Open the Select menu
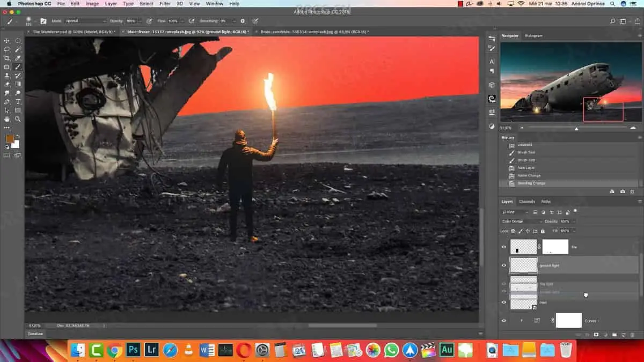Viewport: 644px width, 362px height. [x=147, y=4]
